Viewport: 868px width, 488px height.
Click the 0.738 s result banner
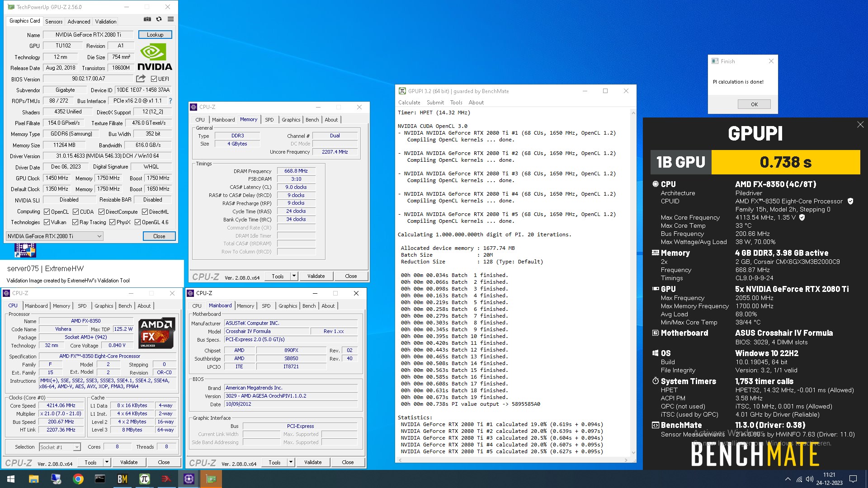pos(785,162)
